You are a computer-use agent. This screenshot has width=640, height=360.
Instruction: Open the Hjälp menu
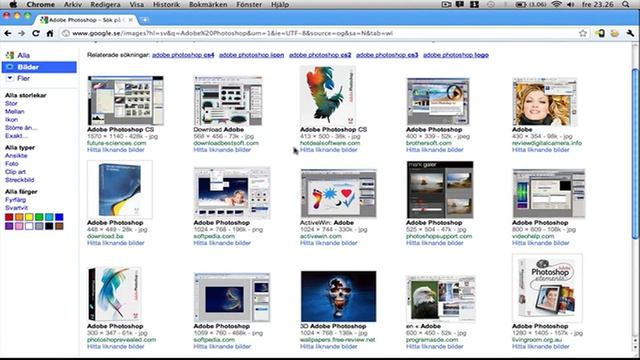(x=280, y=4)
